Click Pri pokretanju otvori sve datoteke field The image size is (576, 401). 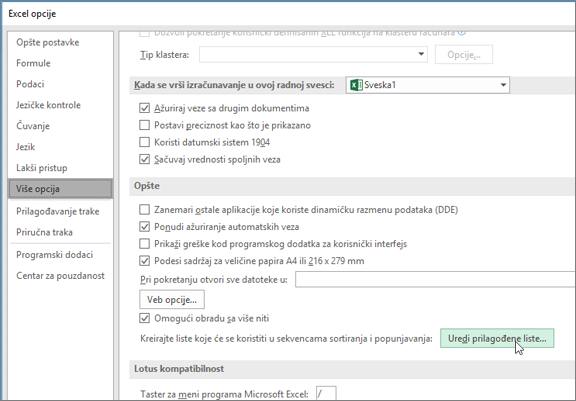click(435, 280)
